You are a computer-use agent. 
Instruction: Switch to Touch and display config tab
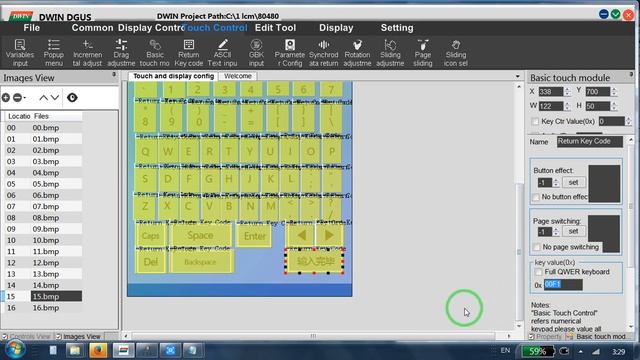173,76
